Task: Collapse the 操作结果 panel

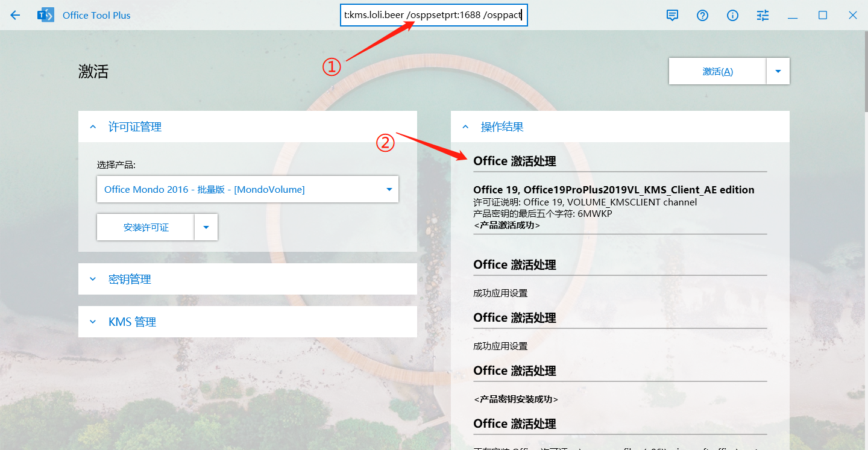Action: click(x=465, y=127)
